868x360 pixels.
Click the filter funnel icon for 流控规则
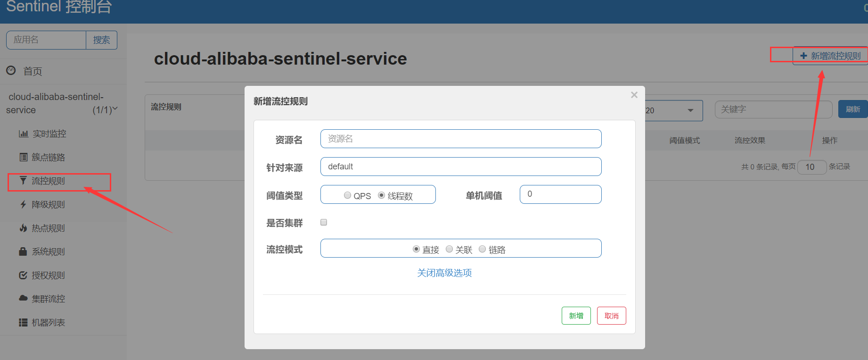pos(23,180)
